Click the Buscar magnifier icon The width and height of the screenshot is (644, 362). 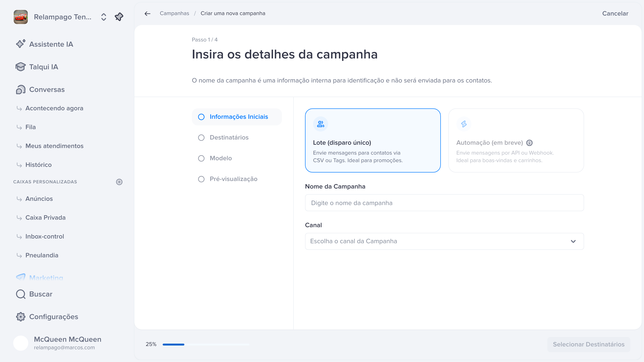(21, 294)
